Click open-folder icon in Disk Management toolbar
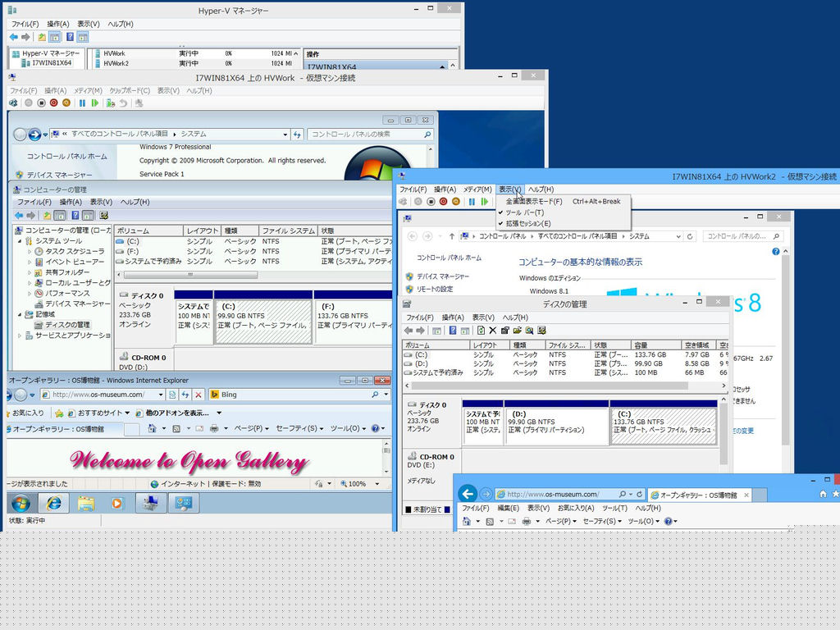 [518, 331]
